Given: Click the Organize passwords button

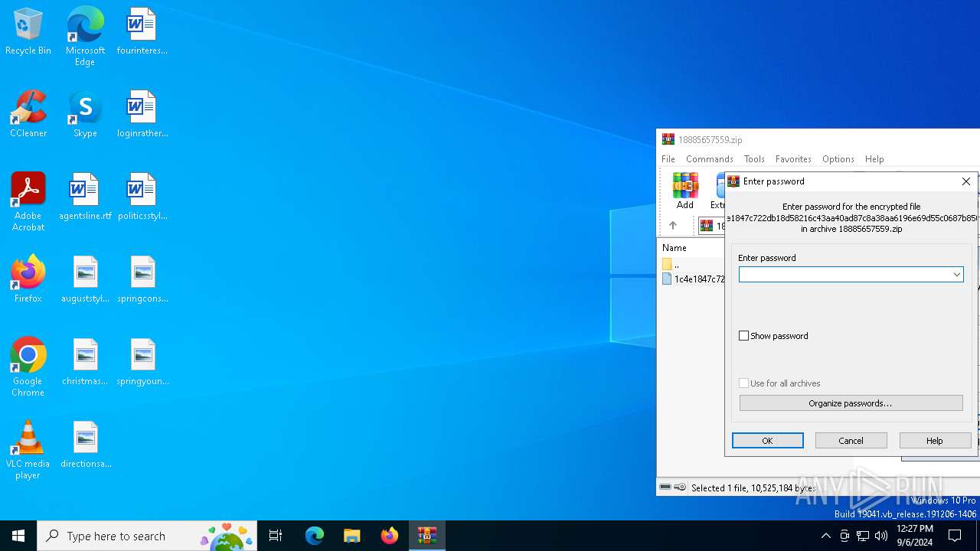Looking at the screenshot, I should tap(851, 403).
